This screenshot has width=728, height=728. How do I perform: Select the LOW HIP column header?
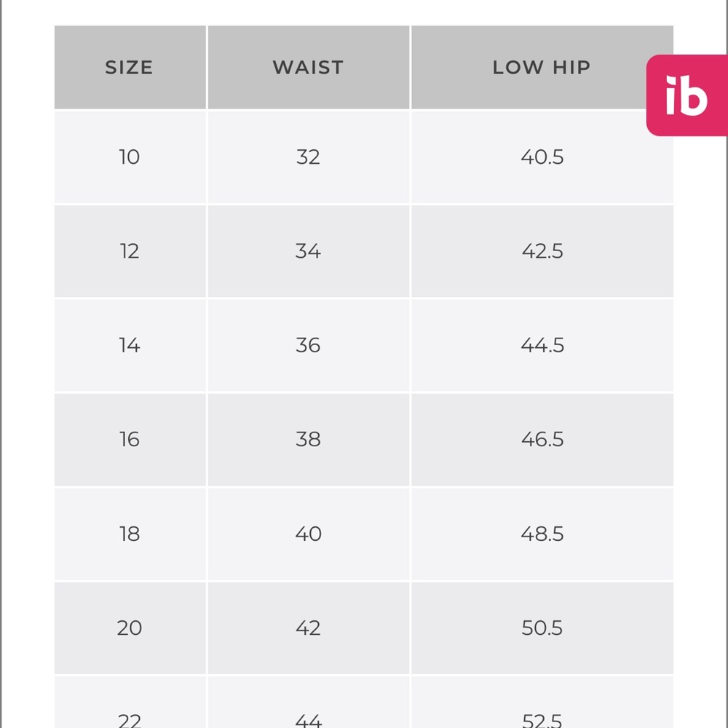(x=542, y=67)
